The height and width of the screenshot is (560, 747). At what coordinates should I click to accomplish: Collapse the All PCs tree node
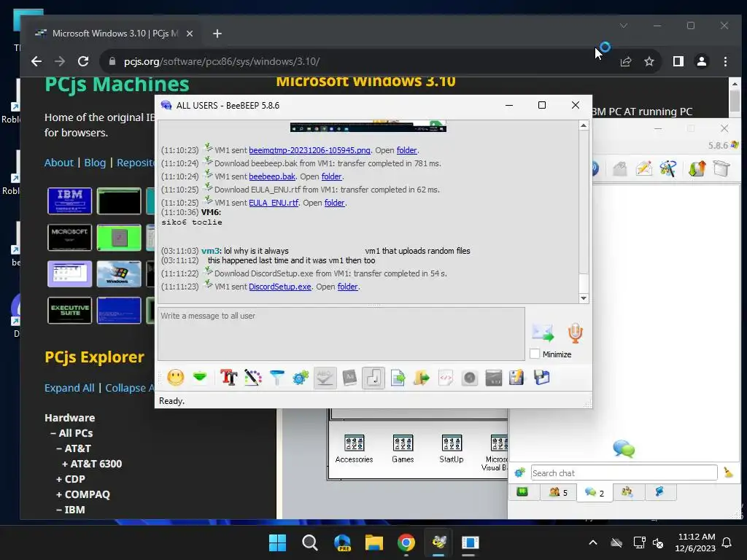71,433
